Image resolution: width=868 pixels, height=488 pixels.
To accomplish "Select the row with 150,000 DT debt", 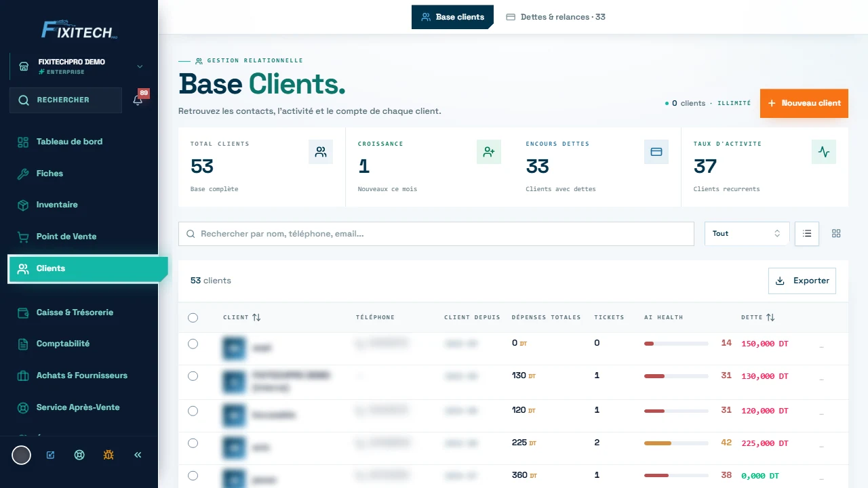I will pos(193,344).
